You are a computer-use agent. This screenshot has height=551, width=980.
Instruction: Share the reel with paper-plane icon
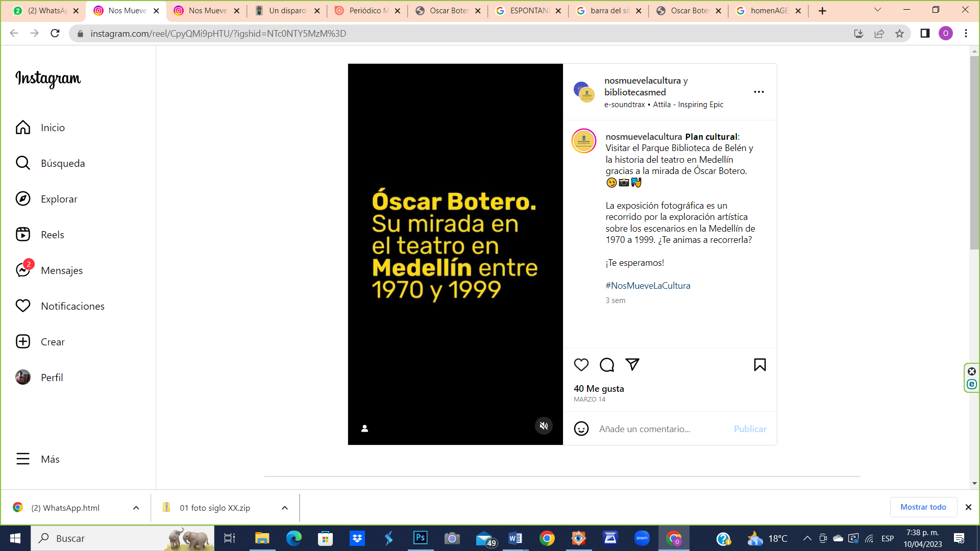point(632,365)
